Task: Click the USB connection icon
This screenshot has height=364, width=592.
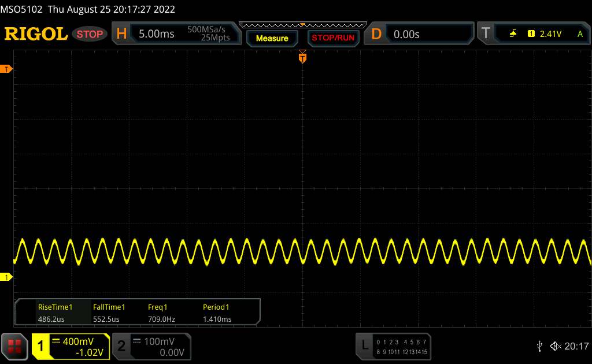Action: pos(540,346)
